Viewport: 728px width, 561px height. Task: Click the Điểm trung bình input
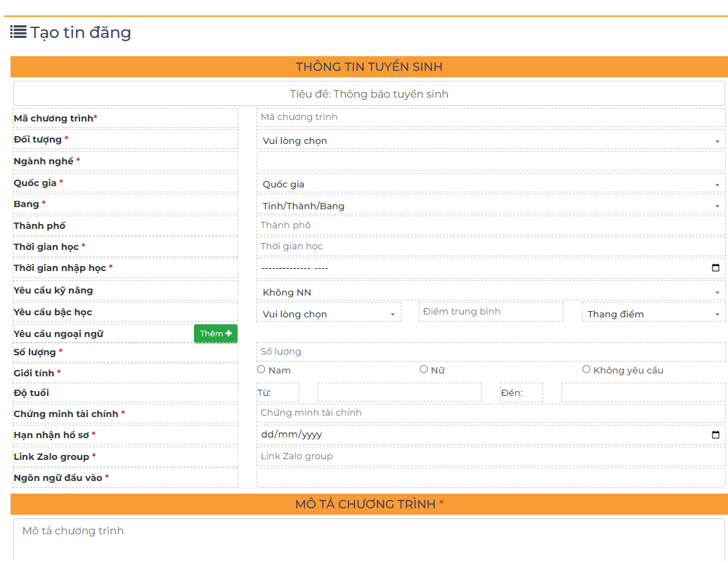(490, 312)
